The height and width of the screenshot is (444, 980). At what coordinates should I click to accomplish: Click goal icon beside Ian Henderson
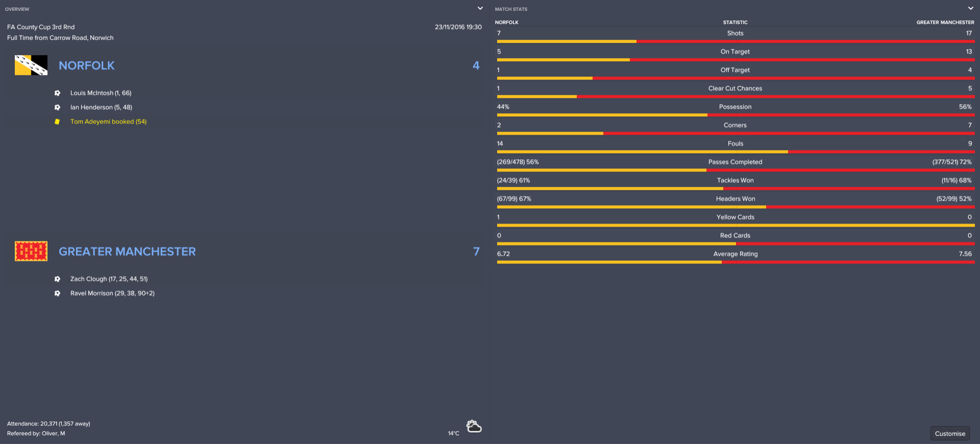pos(57,107)
